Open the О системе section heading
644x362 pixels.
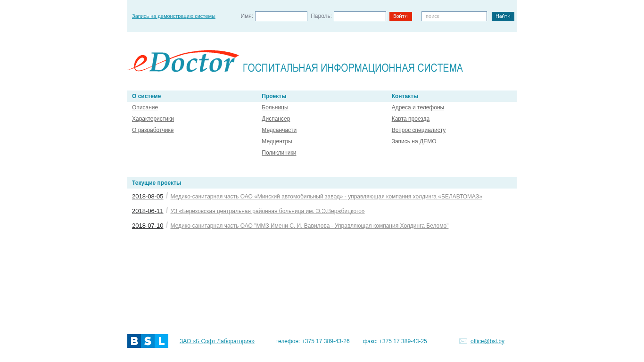146,96
